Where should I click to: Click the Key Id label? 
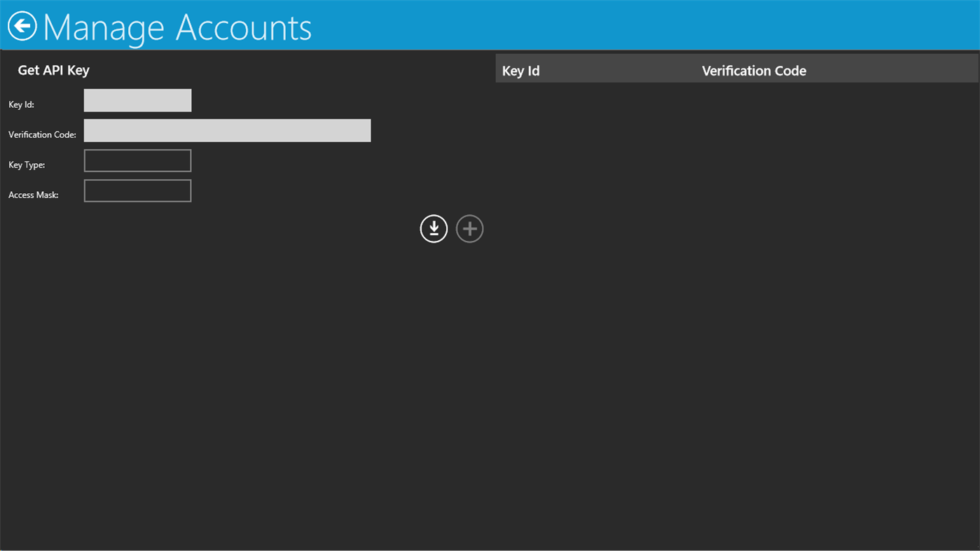[20, 104]
